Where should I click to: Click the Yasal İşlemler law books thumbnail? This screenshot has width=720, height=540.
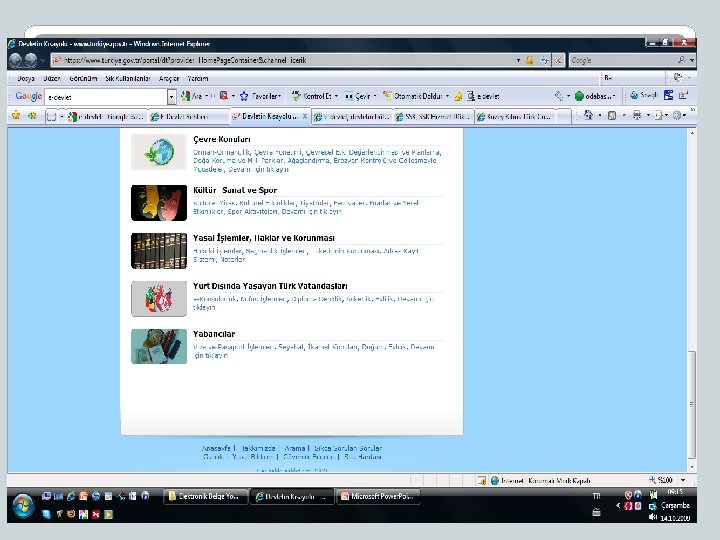coord(159,251)
